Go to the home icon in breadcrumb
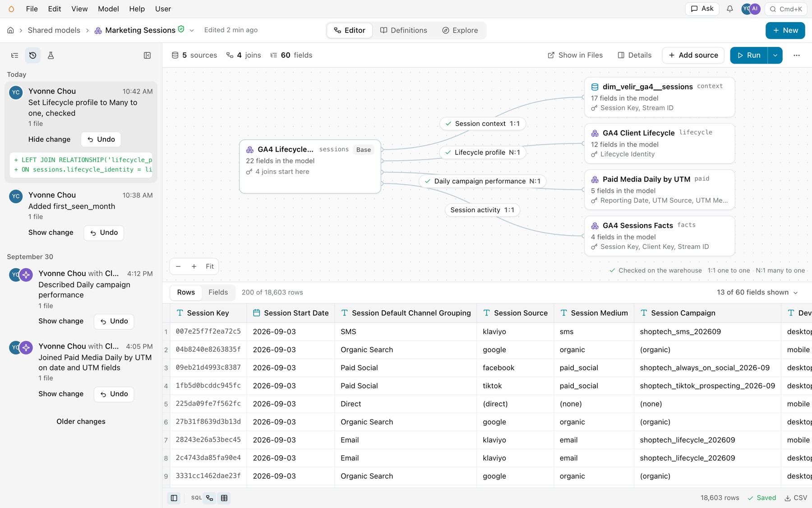Image resolution: width=812 pixels, height=508 pixels. (10, 30)
